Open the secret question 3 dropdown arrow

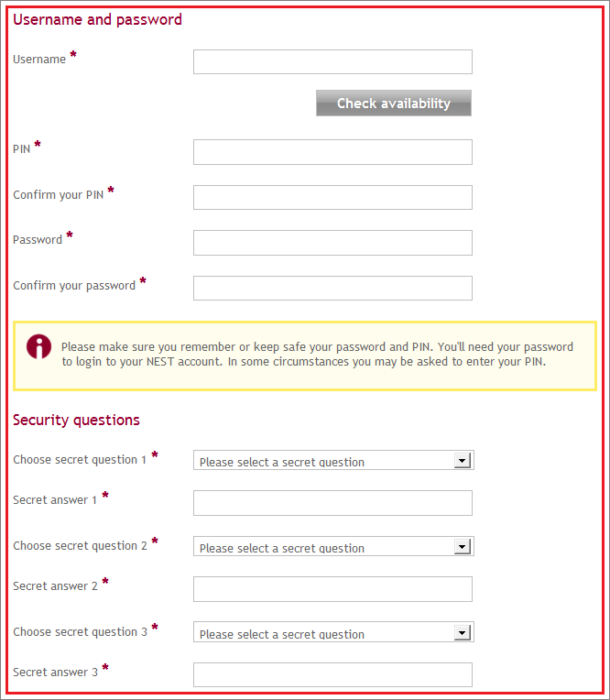click(x=463, y=632)
